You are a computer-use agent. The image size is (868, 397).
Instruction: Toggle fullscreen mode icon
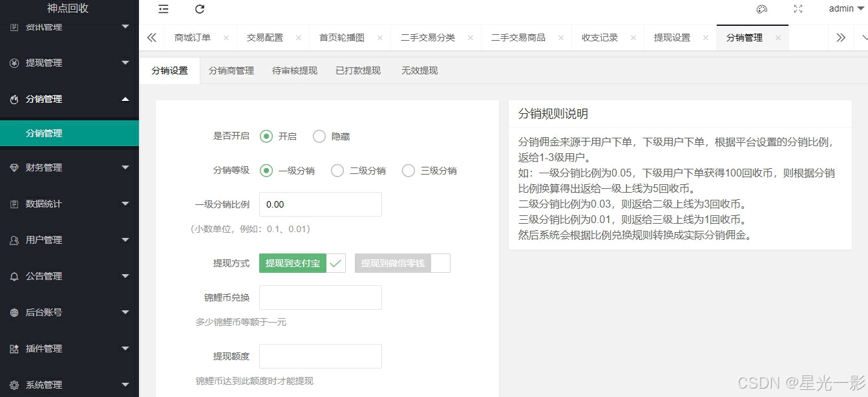click(x=798, y=9)
